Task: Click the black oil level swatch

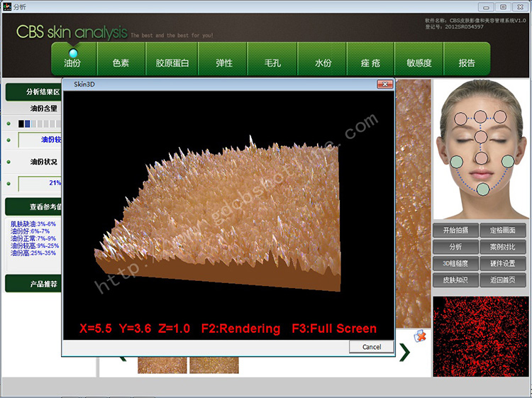Action: pyautogui.click(x=21, y=124)
